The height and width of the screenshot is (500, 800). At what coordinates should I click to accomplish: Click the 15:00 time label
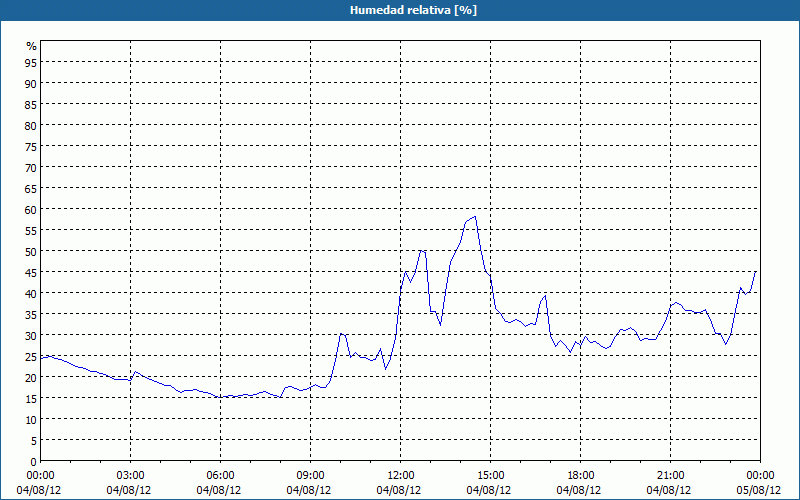click(x=490, y=476)
